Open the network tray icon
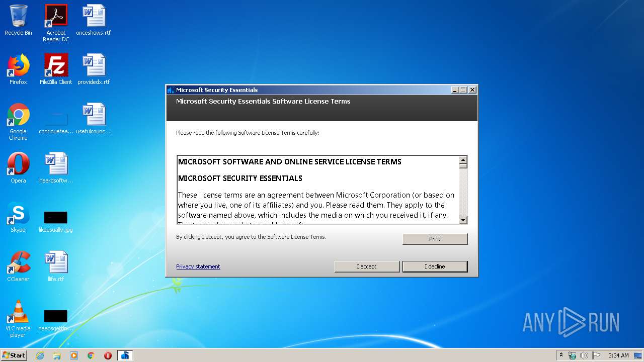 coord(572,355)
